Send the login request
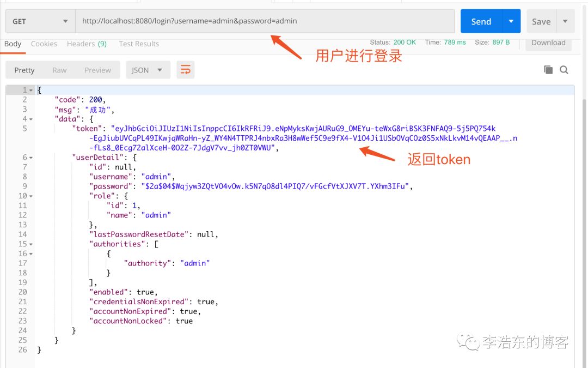588x368 pixels. pos(481,21)
